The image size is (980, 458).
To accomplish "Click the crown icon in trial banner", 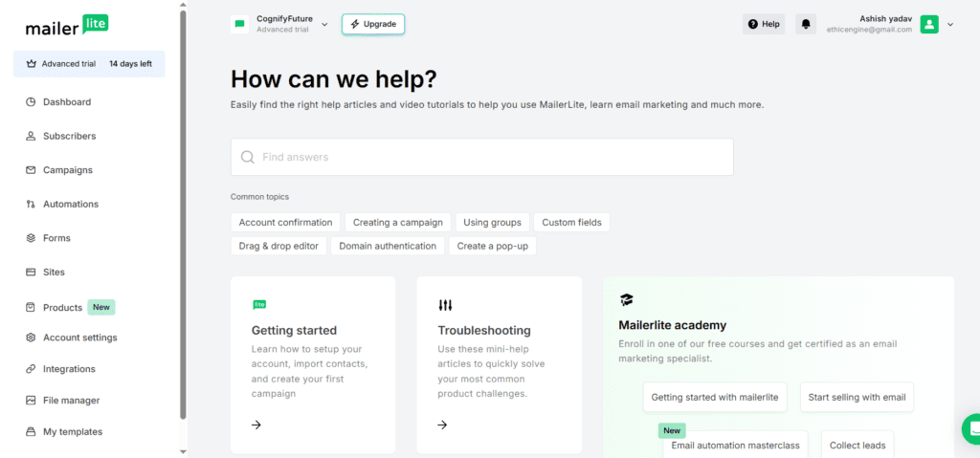I will [x=32, y=64].
